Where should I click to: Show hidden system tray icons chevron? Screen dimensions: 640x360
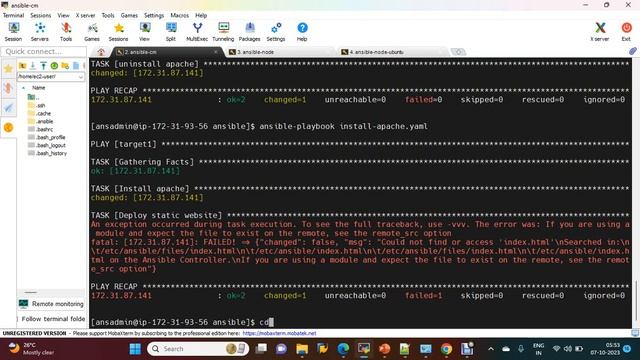pos(491,349)
